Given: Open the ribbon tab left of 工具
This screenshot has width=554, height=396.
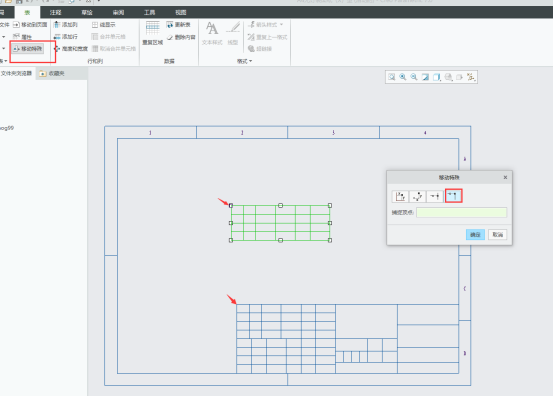Looking at the screenshot, I should [118, 12].
